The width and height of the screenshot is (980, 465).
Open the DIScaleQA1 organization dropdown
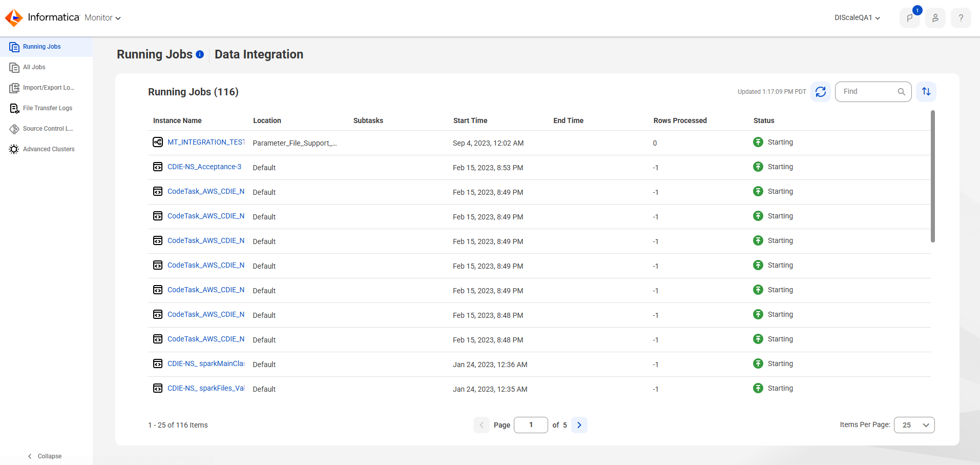pyautogui.click(x=857, y=18)
